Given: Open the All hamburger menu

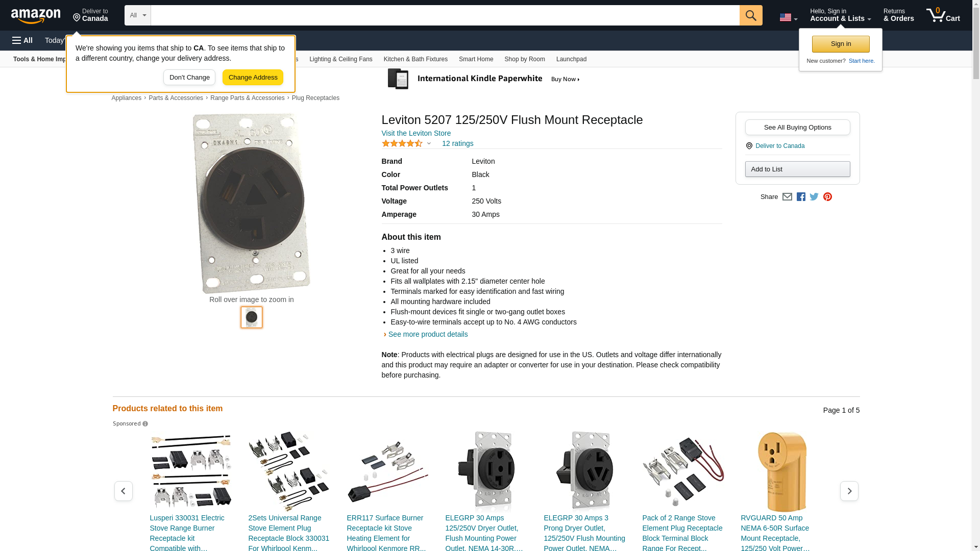Looking at the screenshot, I should click(22, 40).
